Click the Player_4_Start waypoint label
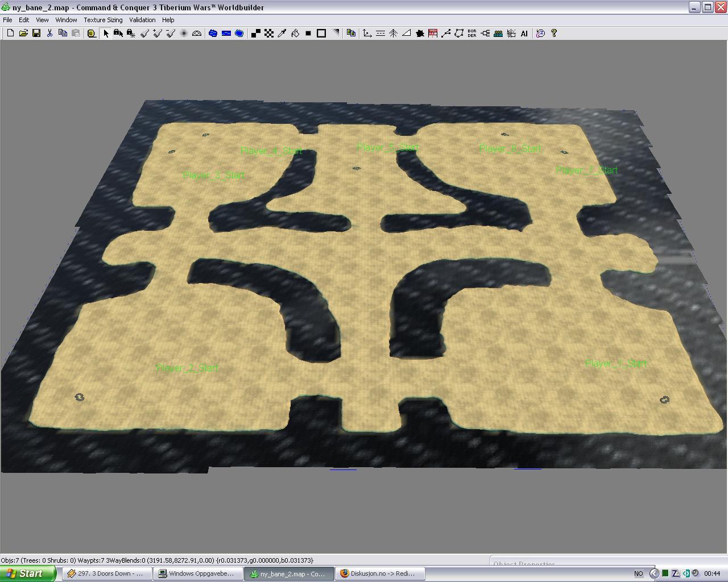The width and height of the screenshot is (728, 582). 271,151
